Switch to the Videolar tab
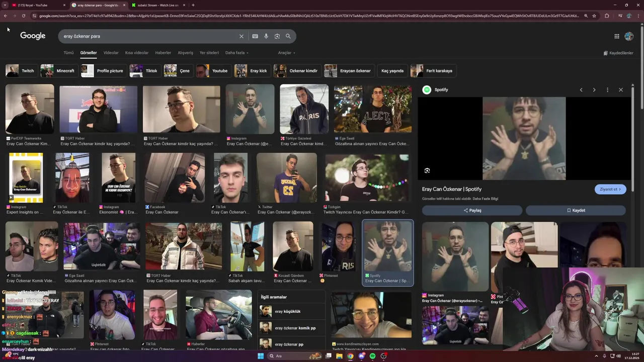The width and height of the screenshot is (644, 362). [x=111, y=53]
